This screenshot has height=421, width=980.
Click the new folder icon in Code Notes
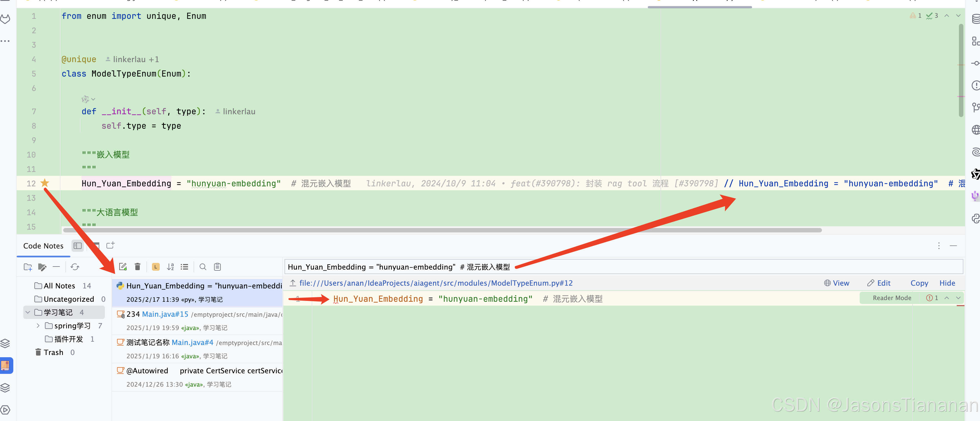click(x=28, y=267)
